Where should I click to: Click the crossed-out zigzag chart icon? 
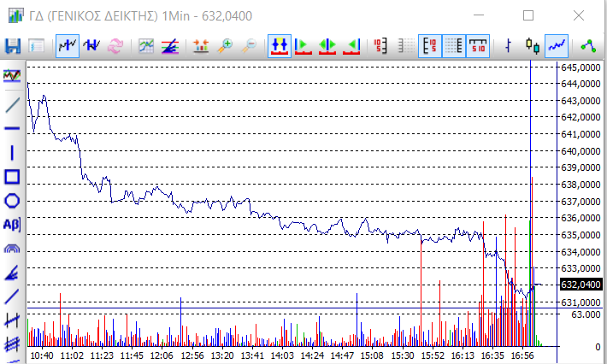pos(91,46)
